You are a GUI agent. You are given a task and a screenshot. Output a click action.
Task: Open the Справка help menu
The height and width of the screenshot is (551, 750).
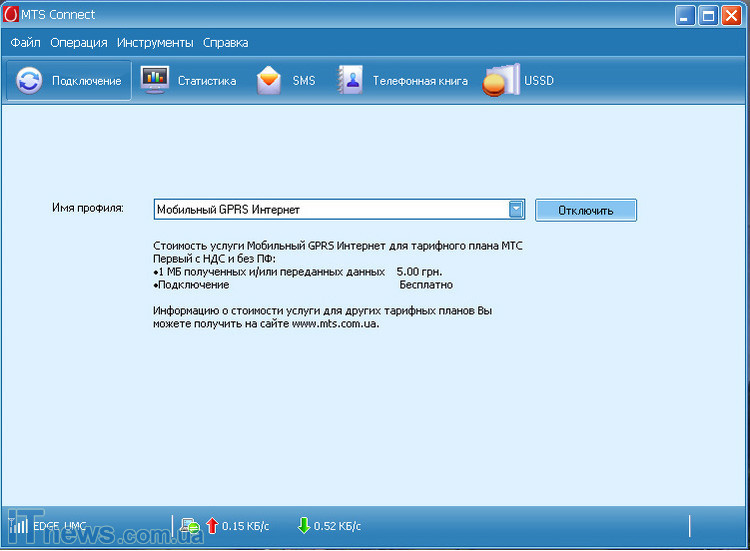pos(225,43)
